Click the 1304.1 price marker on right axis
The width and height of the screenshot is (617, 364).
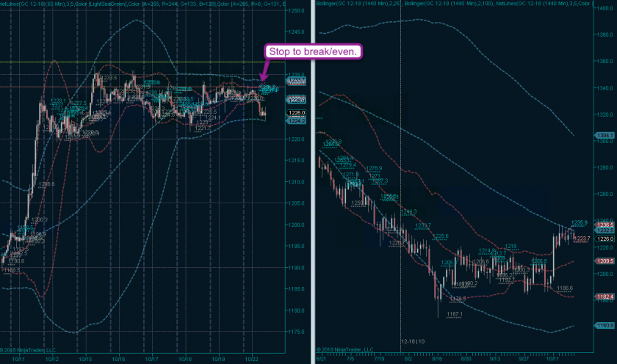click(605, 134)
